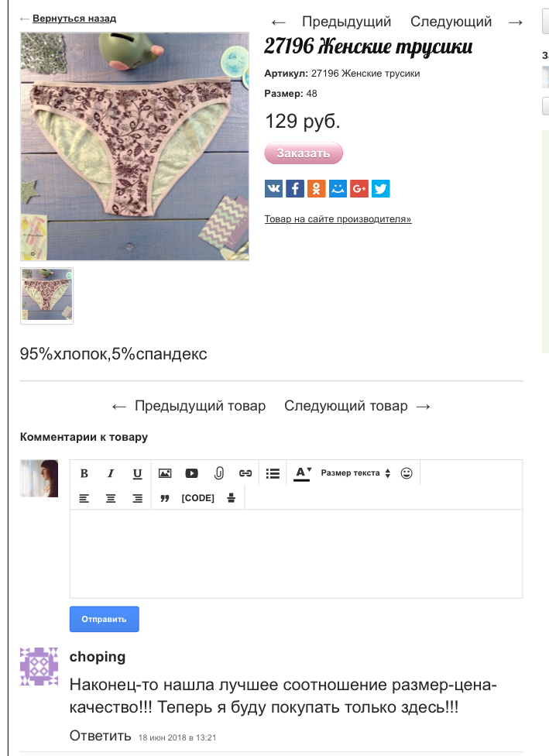Share product on VK

point(273,188)
